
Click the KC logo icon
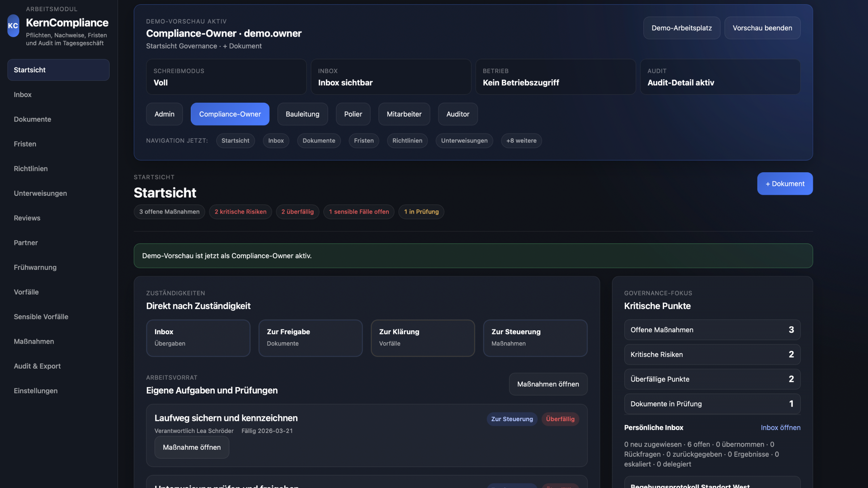click(x=13, y=26)
